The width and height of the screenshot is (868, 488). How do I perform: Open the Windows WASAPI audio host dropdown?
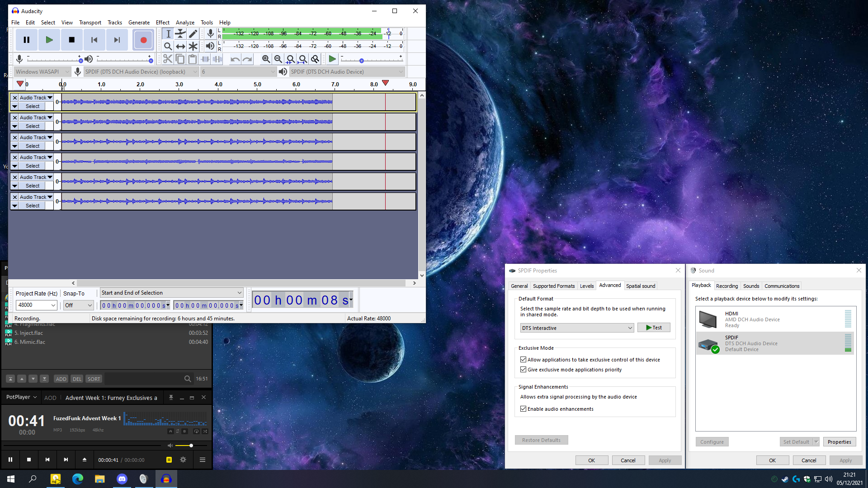pyautogui.click(x=42, y=71)
